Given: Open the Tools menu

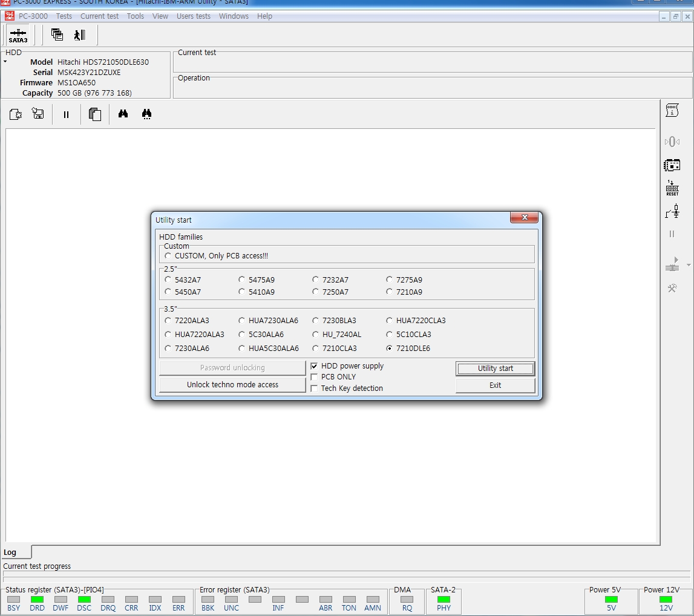Looking at the screenshot, I should (x=135, y=16).
